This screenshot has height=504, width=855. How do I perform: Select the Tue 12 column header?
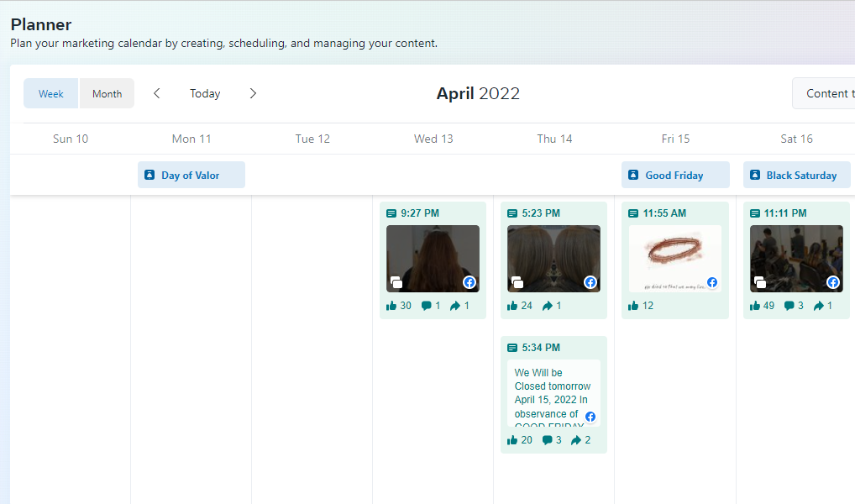pos(312,139)
